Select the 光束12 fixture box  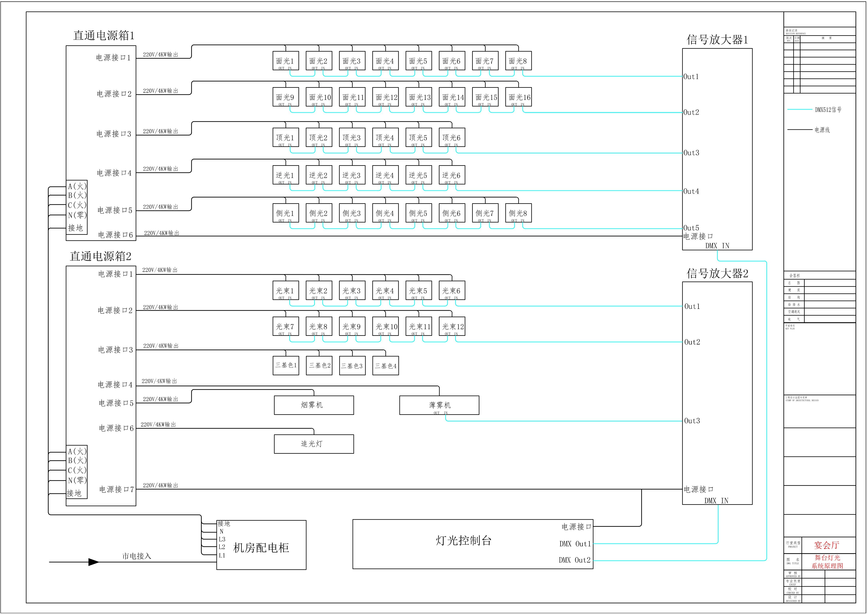(x=452, y=326)
